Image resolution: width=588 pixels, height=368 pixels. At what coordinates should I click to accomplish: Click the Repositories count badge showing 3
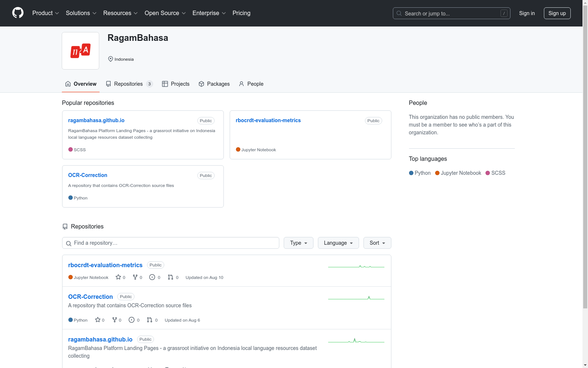click(150, 84)
